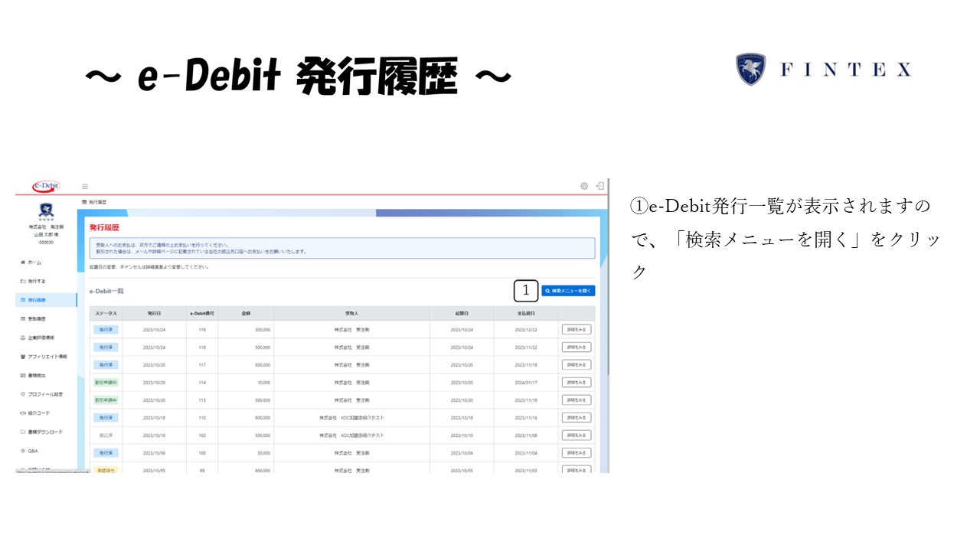980x551 pixels.
Task: Click amount 10,000 in row 114
Action: coord(263,383)
